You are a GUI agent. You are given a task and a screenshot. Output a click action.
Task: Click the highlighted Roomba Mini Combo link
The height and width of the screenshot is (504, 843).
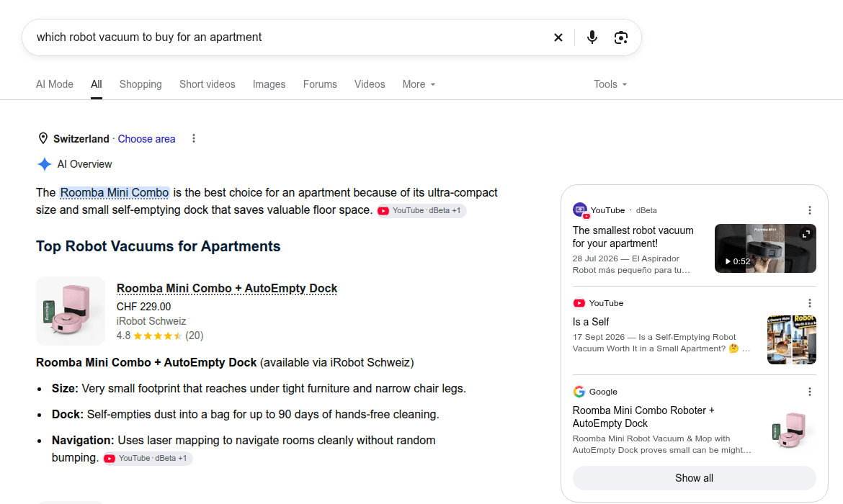pyautogui.click(x=115, y=192)
